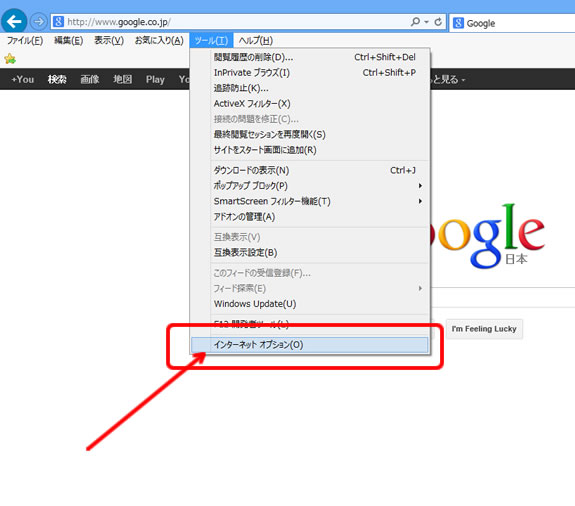Click the site favicon in the address bar
This screenshot has width=575, height=506.
(58, 22)
